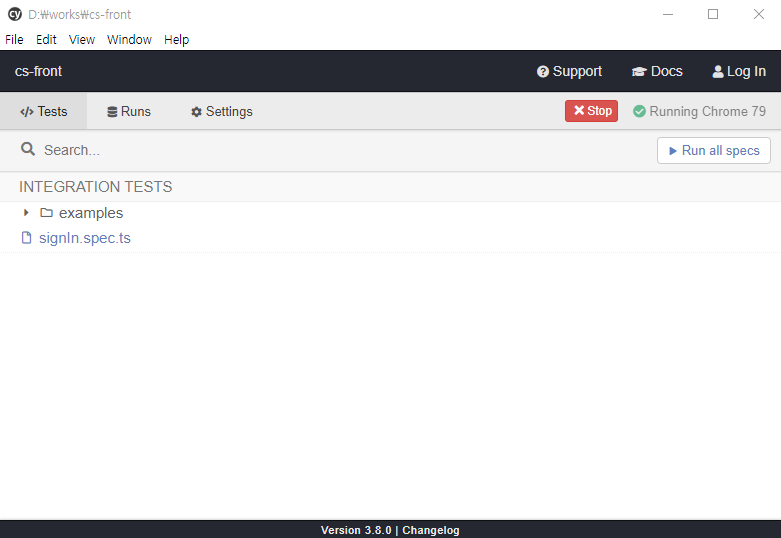Switch to the Runs tab
Screen dimensions: 781x538
coord(129,111)
